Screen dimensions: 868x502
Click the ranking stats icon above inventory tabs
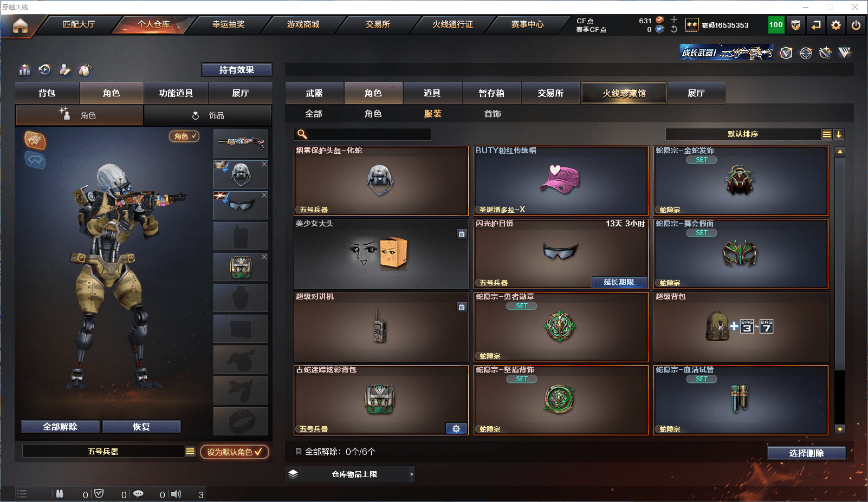point(25,70)
